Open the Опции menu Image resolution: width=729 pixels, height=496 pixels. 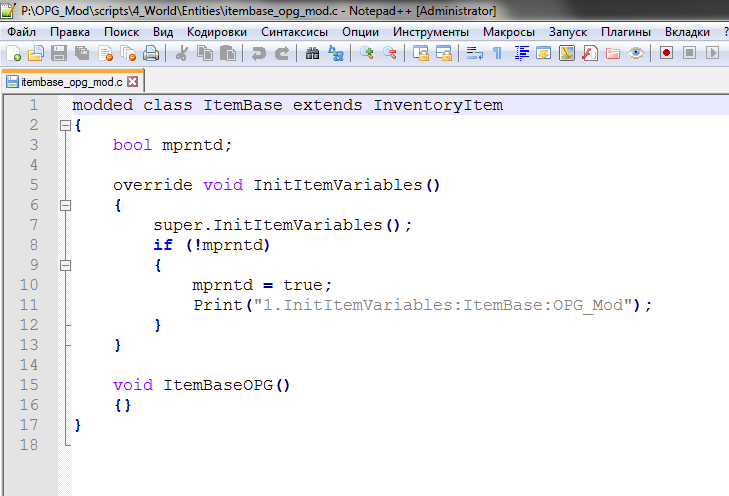[360, 32]
